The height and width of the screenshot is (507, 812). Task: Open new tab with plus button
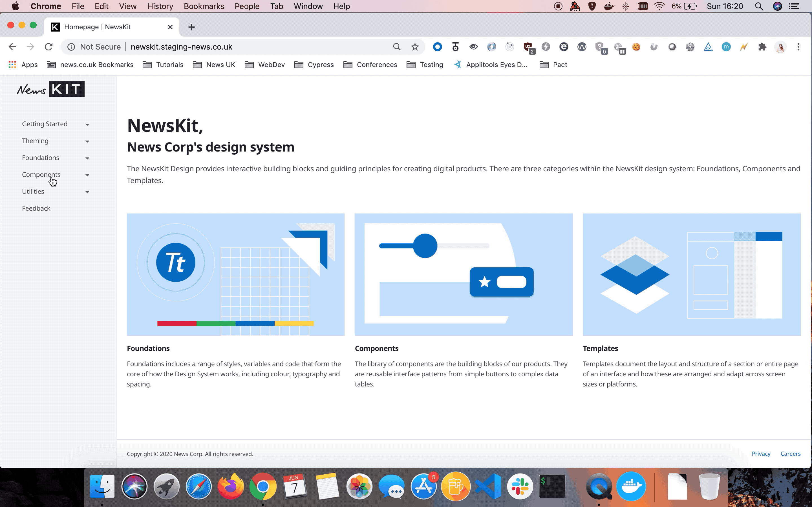coord(192,27)
